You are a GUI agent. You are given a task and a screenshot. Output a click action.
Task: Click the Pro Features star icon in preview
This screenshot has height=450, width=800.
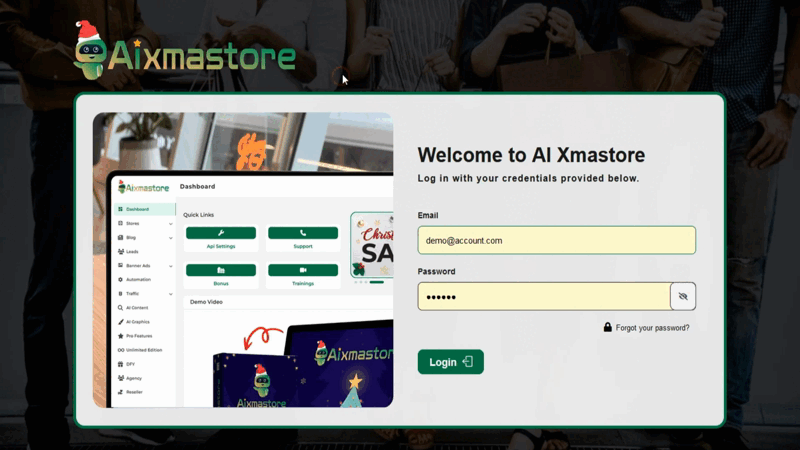[x=120, y=336]
